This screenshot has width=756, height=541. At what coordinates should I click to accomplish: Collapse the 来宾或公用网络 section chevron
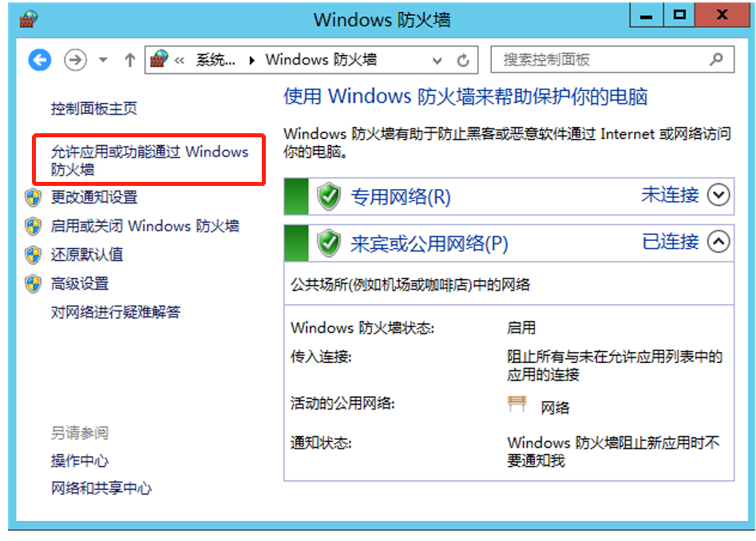pyautogui.click(x=718, y=241)
